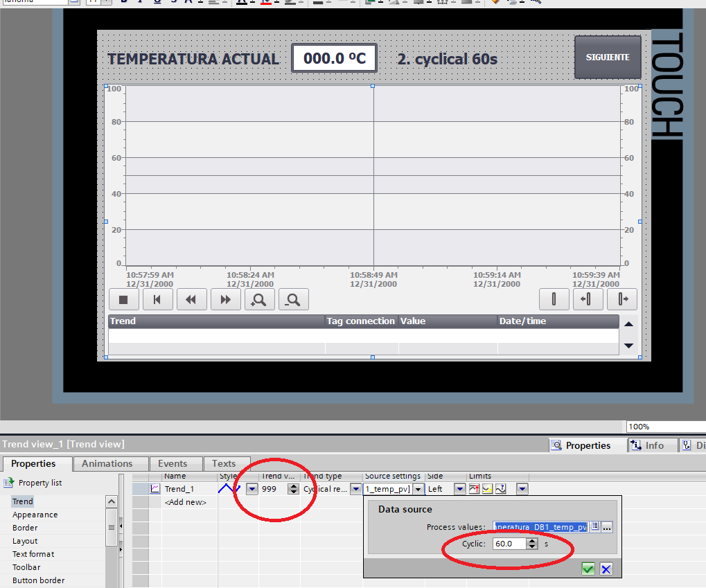Stop the trend recording with the stop icon

click(123, 299)
